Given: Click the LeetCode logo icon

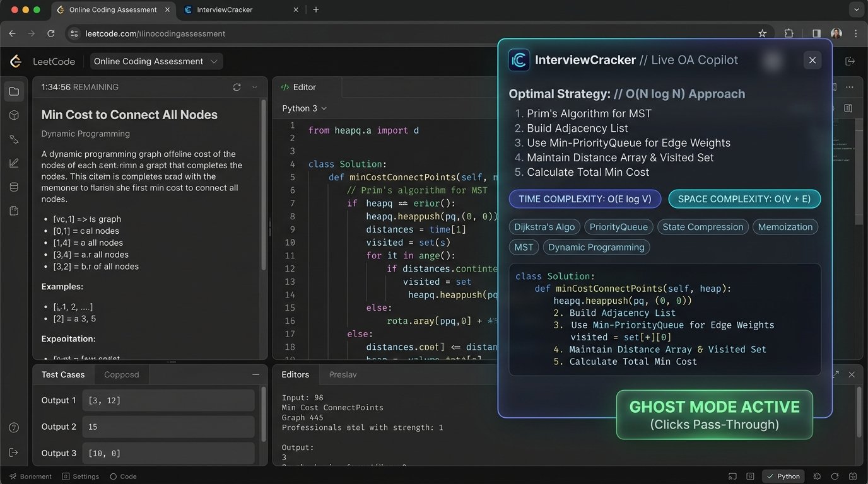Looking at the screenshot, I should tap(16, 61).
